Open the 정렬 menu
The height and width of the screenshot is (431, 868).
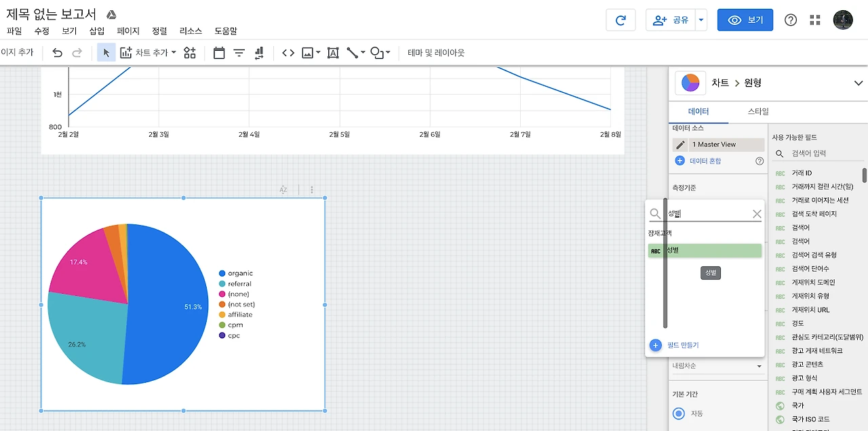159,31
